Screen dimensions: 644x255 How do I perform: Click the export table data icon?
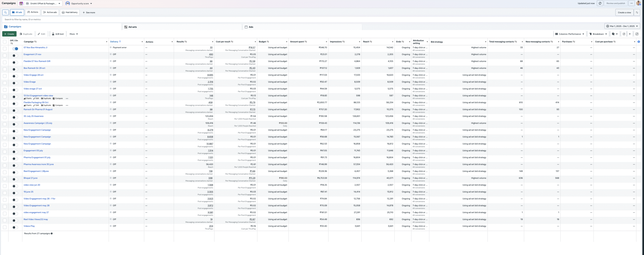tap(624, 34)
